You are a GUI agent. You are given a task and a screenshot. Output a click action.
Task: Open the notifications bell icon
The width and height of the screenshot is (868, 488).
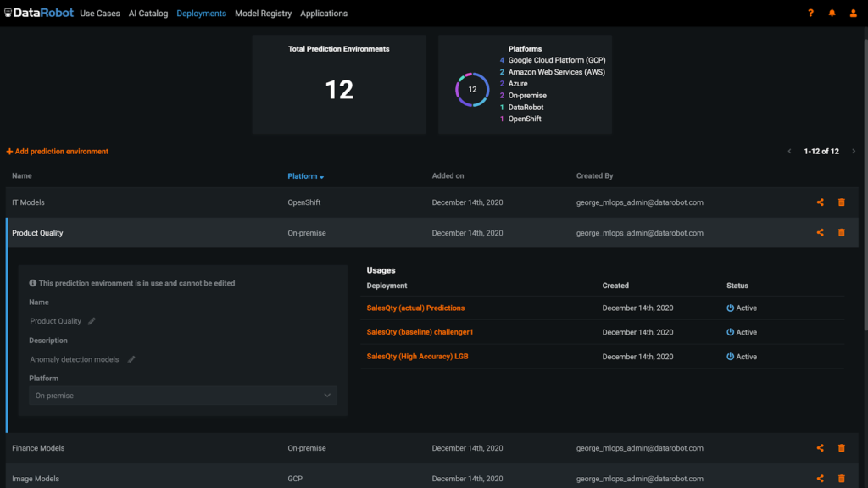coord(832,13)
